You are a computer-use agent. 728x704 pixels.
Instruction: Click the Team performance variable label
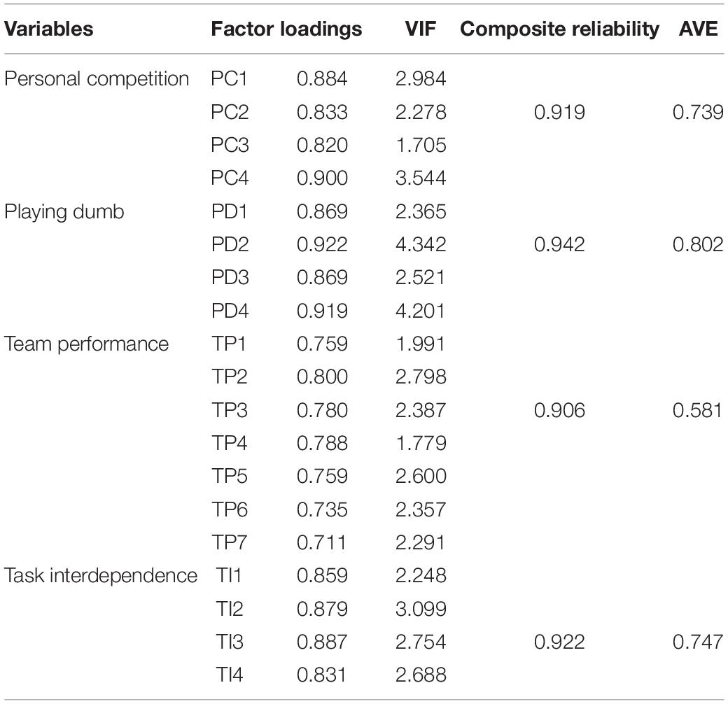[86, 344]
